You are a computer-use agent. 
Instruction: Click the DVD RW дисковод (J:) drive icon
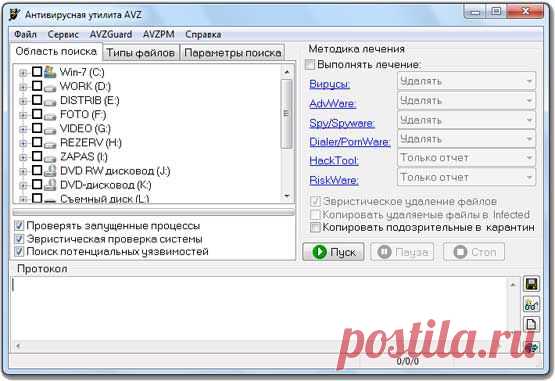coord(50,171)
